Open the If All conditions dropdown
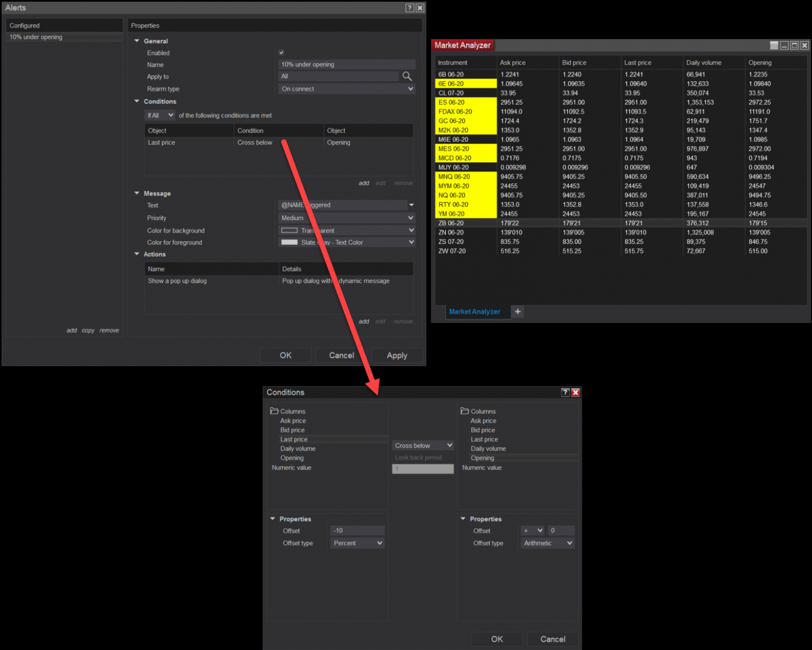 pyautogui.click(x=160, y=115)
